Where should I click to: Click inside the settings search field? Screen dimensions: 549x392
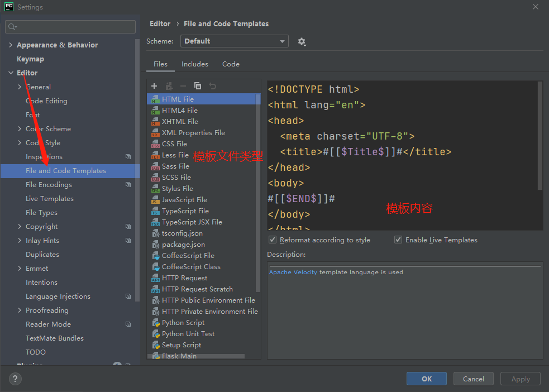70,26
